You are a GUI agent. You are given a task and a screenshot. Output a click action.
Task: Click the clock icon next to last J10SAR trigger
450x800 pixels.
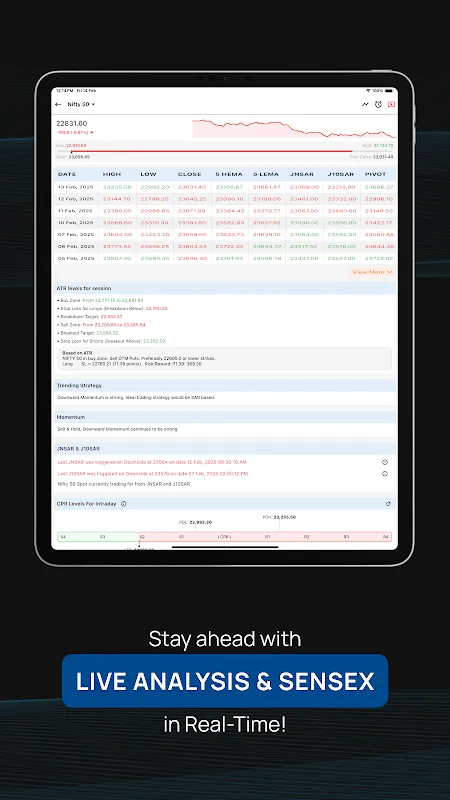[385, 473]
